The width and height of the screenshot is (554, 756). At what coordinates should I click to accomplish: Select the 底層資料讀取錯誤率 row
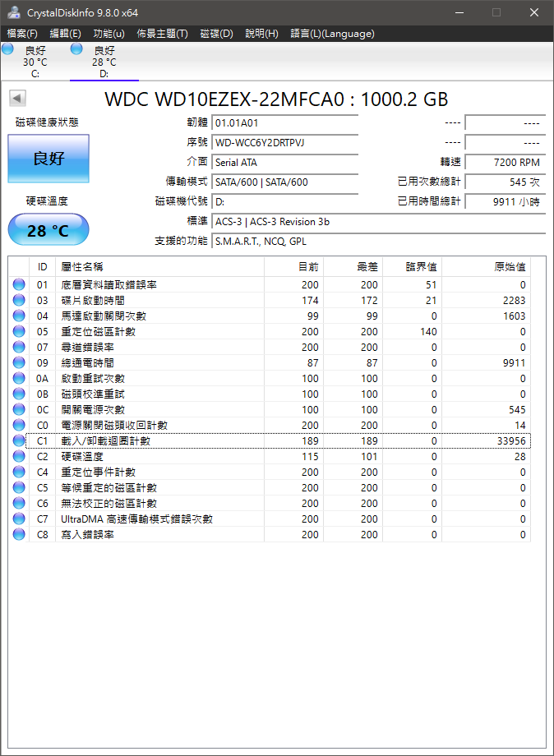click(270, 284)
